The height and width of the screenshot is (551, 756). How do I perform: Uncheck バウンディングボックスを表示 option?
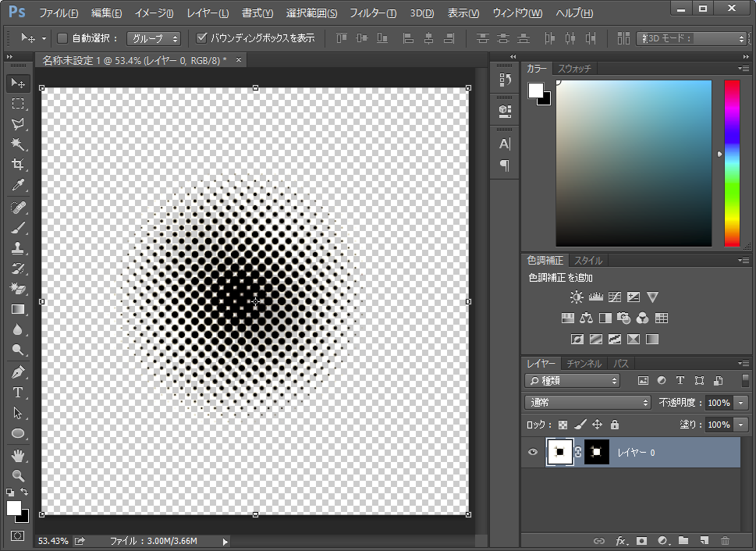pos(201,38)
